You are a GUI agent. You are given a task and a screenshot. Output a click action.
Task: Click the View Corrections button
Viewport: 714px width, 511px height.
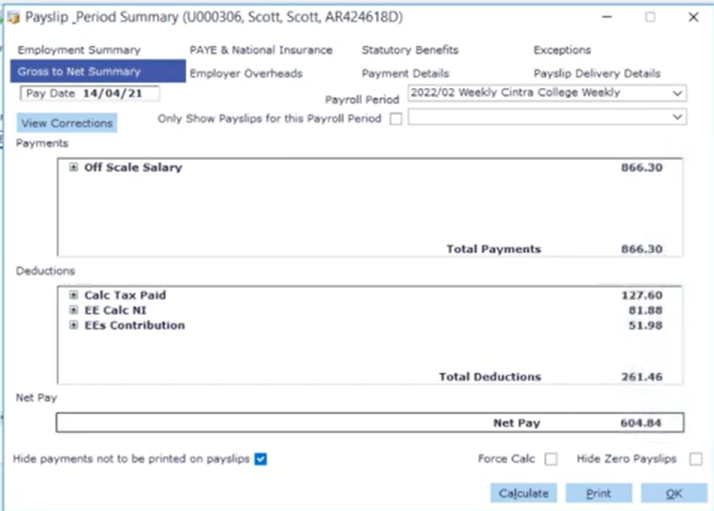point(67,123)
